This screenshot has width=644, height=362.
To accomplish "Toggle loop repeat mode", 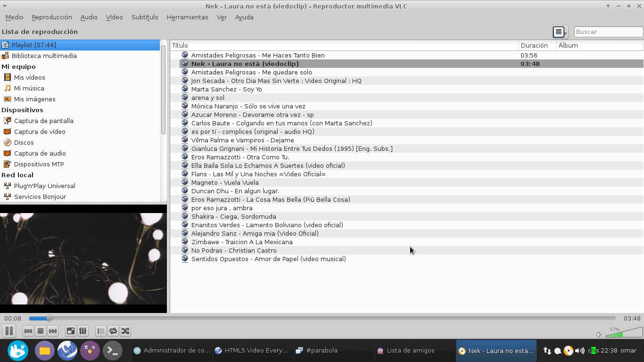I will [x=113, y=331].
